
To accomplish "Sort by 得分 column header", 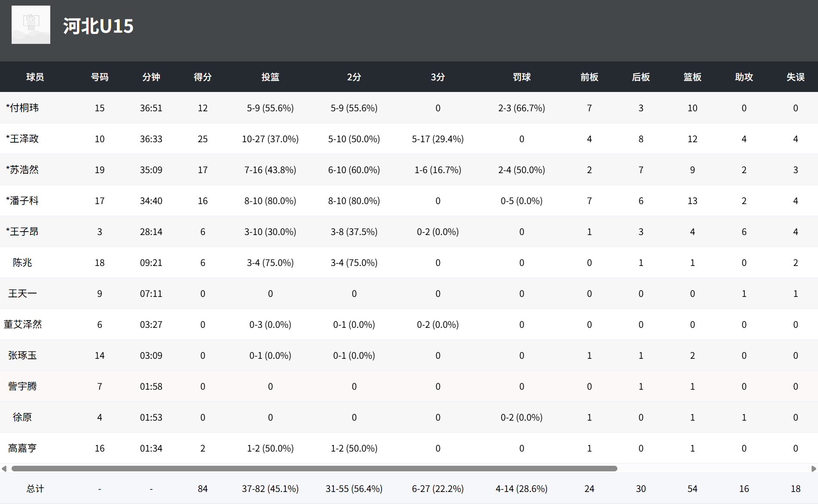I will (202, 77).
